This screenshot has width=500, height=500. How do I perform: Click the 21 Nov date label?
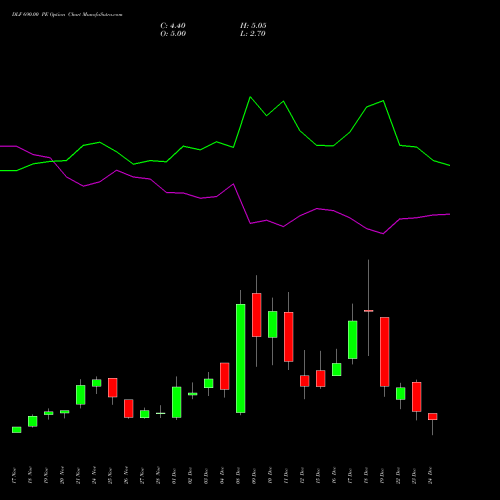78,476
